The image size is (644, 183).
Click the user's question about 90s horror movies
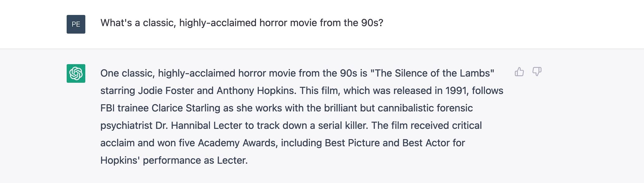pyautogui.click(x=242, y=23)
